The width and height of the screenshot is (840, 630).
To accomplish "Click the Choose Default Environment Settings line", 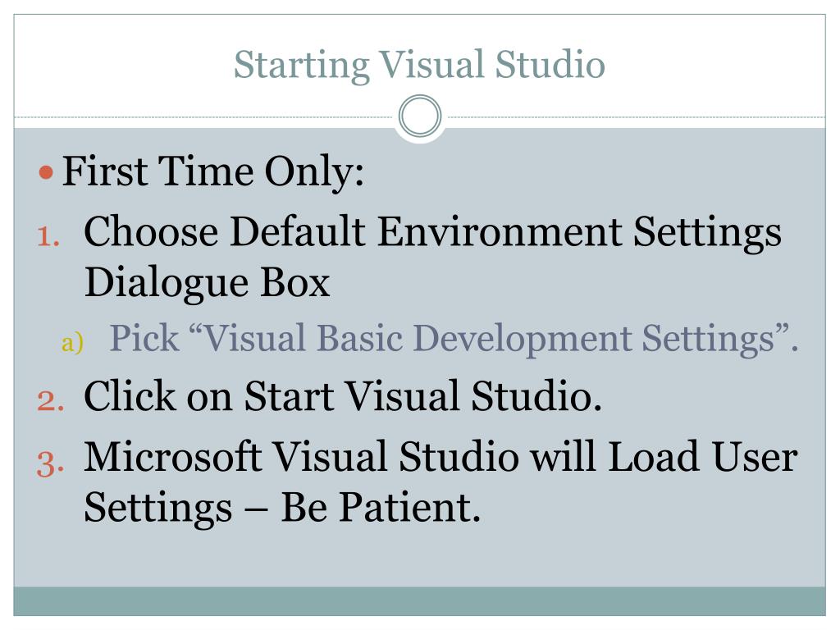I will pos(433,232).
